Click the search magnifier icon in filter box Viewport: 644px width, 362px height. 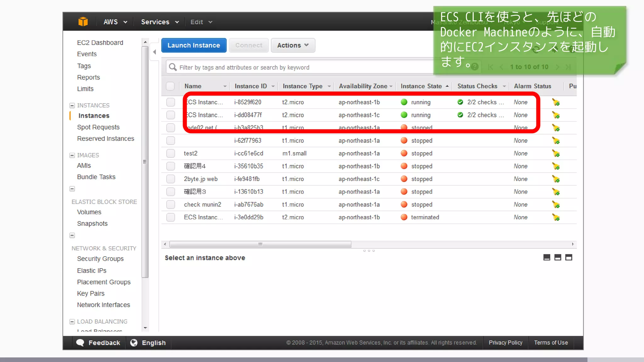(173, 67)
